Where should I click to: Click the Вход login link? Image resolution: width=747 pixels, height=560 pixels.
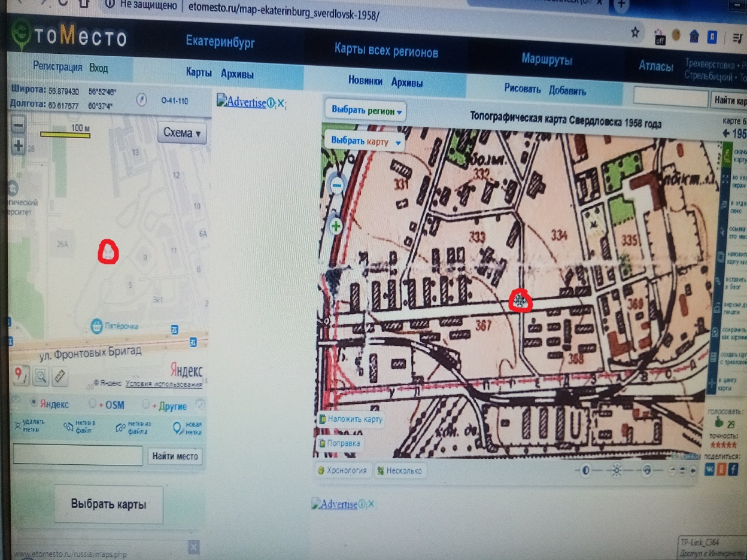point(99,68)
